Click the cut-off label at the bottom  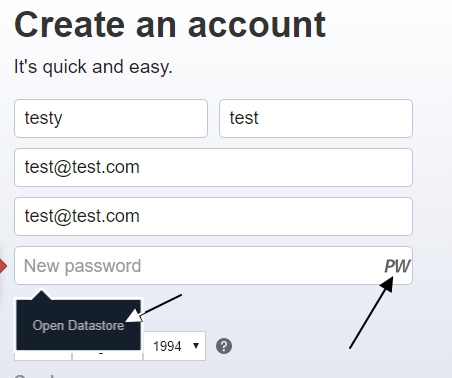click(33, 376)
